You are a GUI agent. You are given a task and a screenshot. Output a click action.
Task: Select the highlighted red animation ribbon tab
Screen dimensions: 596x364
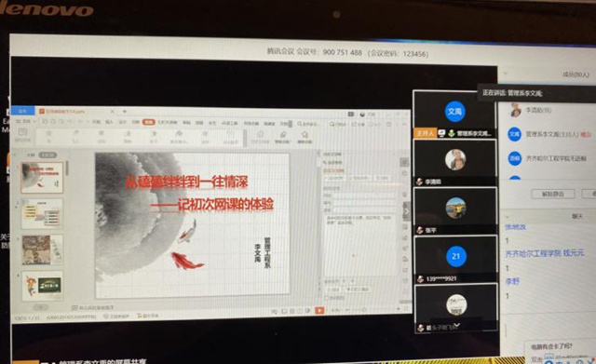pos(149,122)
